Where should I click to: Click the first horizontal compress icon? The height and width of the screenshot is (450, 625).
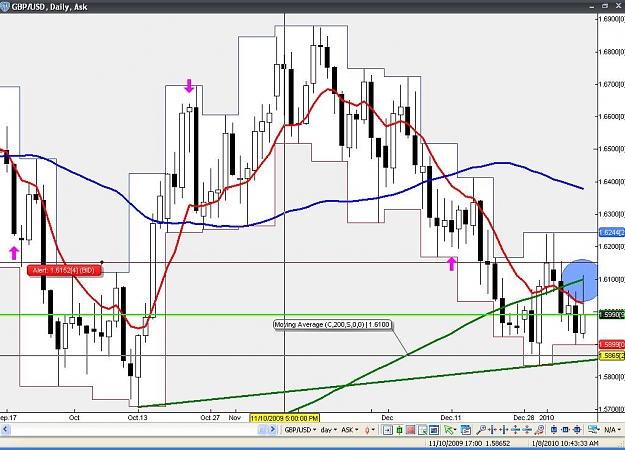point(493,430)
